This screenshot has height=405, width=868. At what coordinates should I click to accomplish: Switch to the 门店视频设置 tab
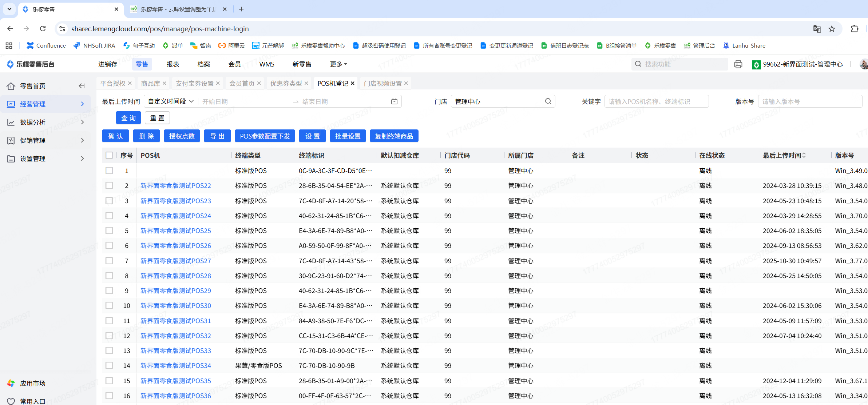click(x=383, y=83)
